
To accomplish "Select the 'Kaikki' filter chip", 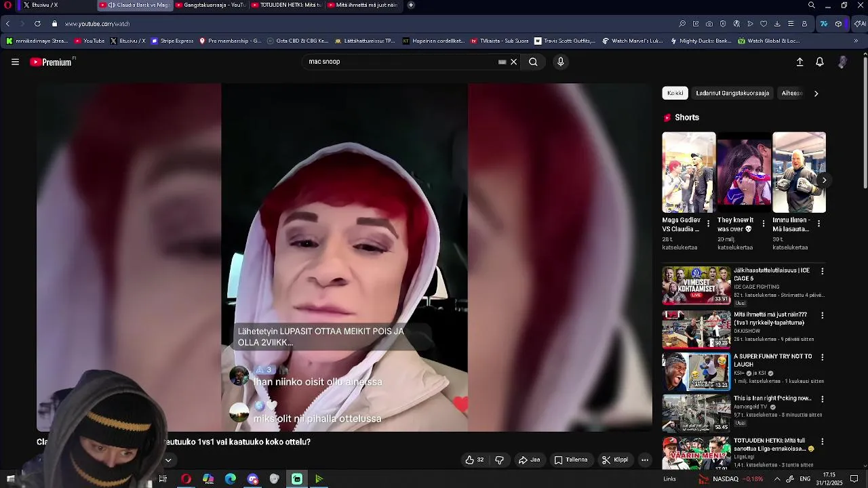I will [675, 94].
